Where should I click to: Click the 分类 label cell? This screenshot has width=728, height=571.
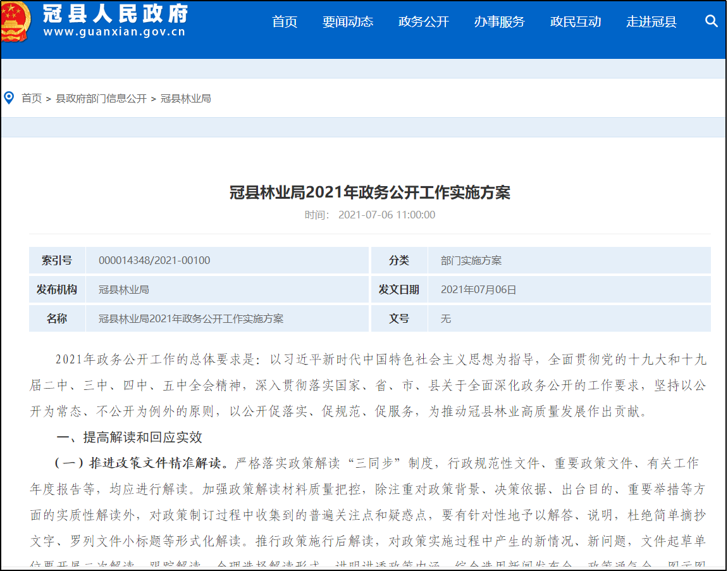tap(399, 260)
